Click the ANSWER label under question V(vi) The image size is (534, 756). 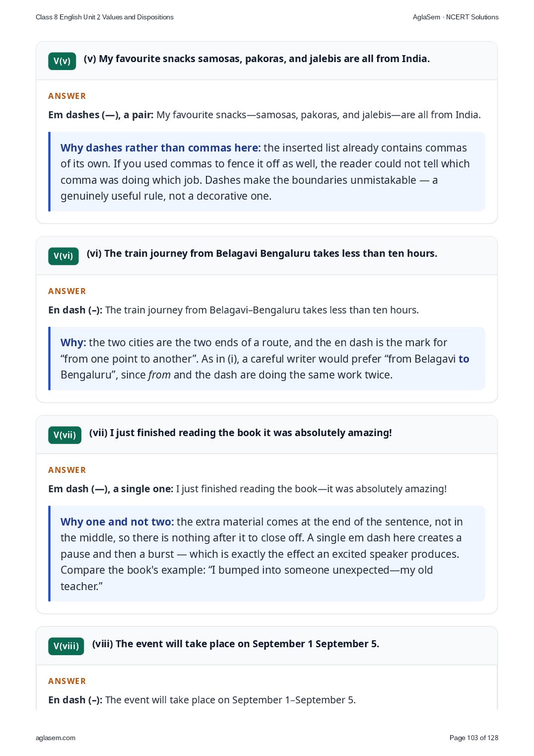[67, 291]
